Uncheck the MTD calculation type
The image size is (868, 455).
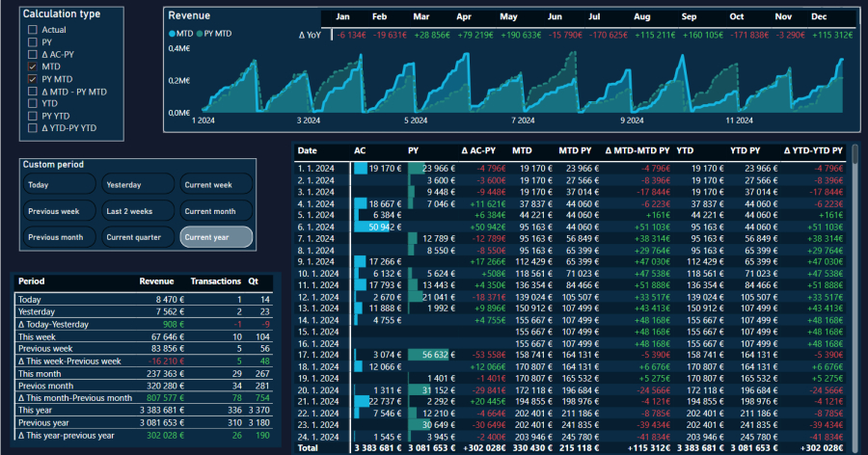(33, 67)
